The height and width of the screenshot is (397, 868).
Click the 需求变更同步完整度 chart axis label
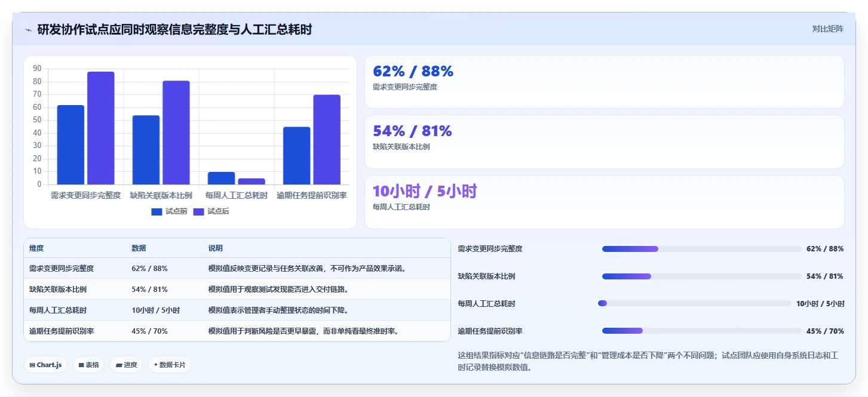point(85,195)
